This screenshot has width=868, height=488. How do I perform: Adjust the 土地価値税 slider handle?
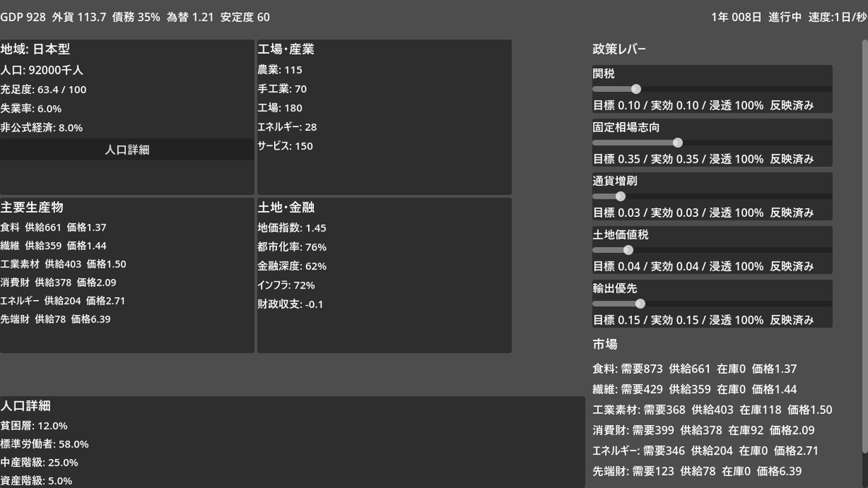[628, 250]
